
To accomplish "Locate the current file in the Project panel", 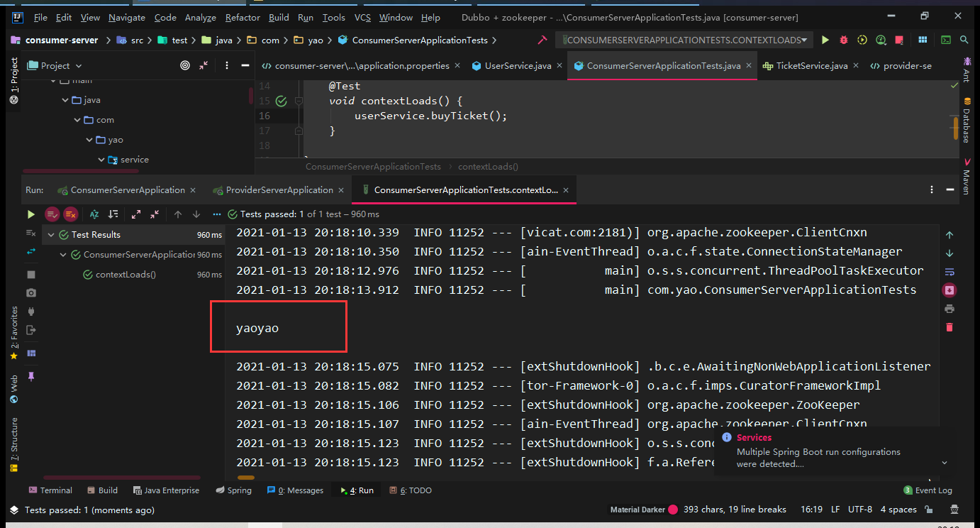I will (185, 65).
